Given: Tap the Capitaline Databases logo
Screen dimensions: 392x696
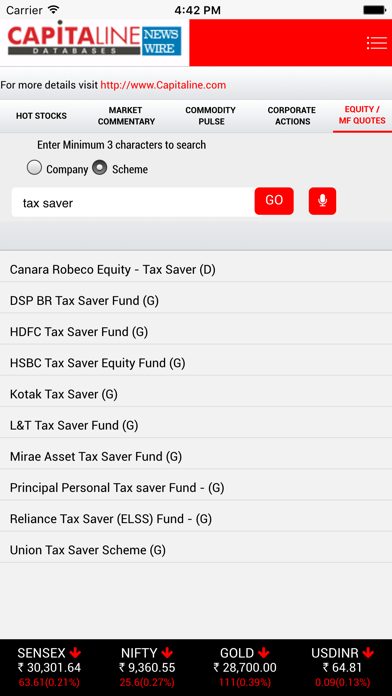Looking at the screenshot, I should (74, 39).
